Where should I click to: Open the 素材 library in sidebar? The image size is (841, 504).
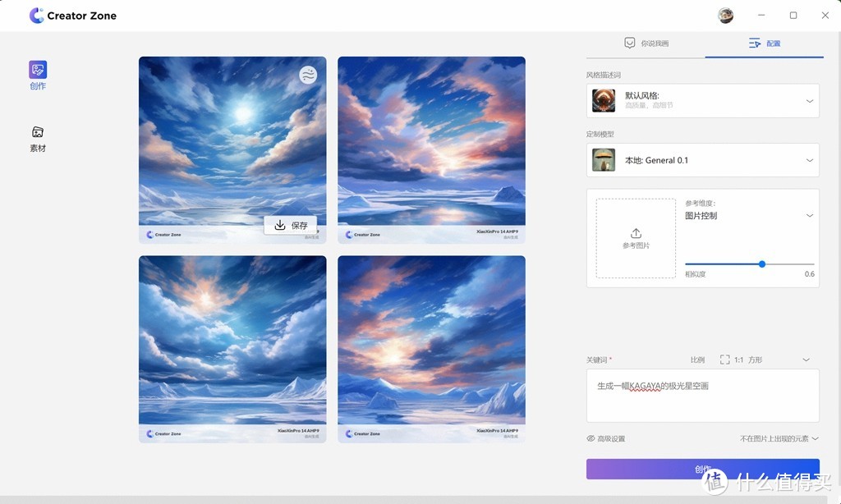[x=38, y=138]
